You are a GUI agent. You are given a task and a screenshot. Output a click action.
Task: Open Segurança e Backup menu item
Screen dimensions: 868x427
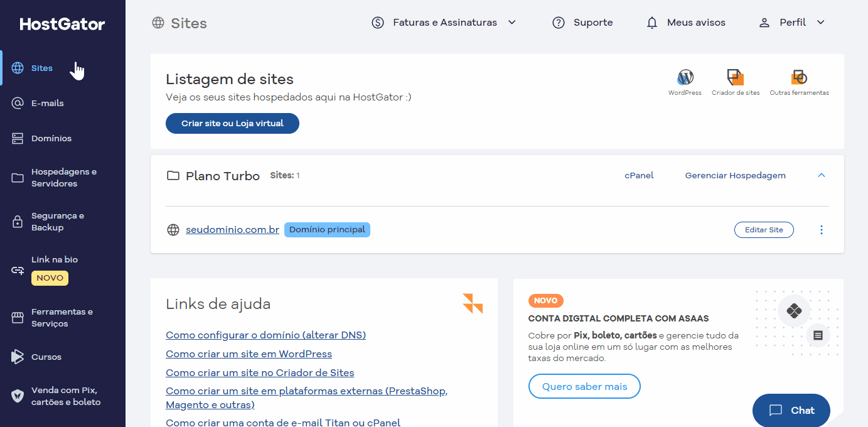coord(63,222)
